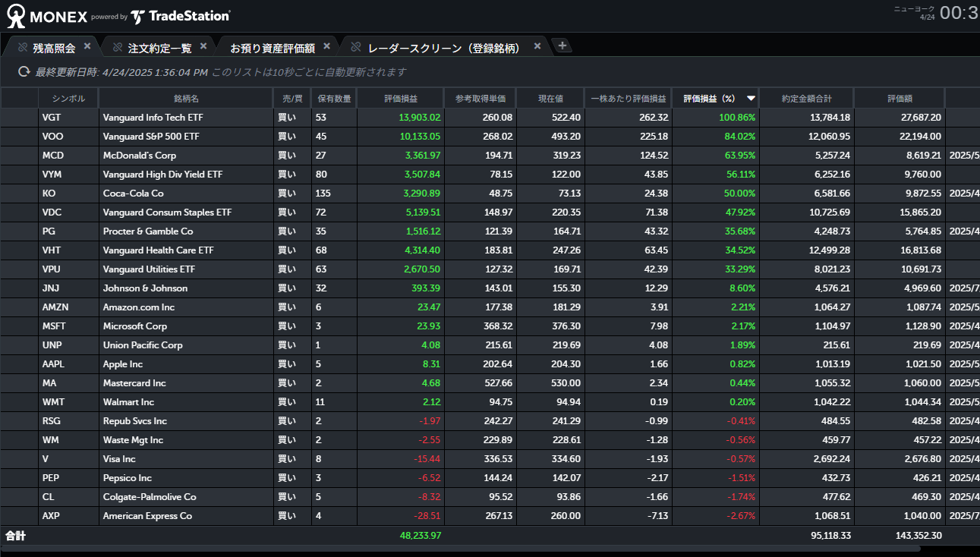
Task: Click the MONEX logo
Action: [46, 15]
